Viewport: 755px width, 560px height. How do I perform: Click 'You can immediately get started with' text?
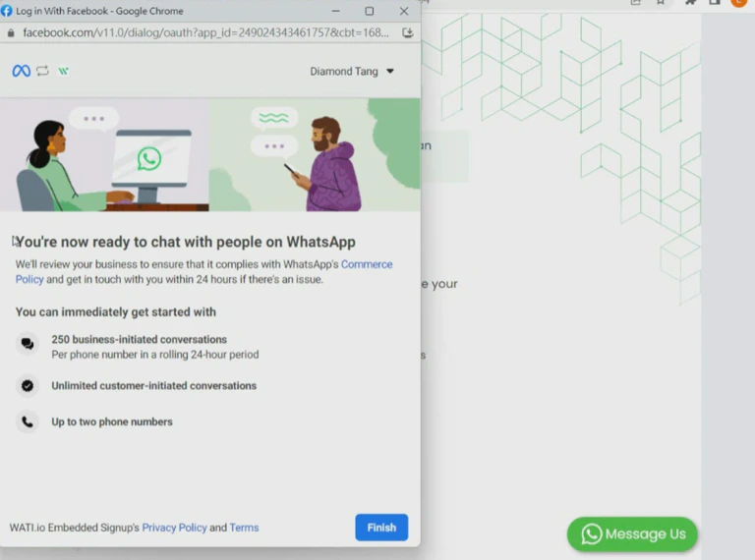pos(116,311)
